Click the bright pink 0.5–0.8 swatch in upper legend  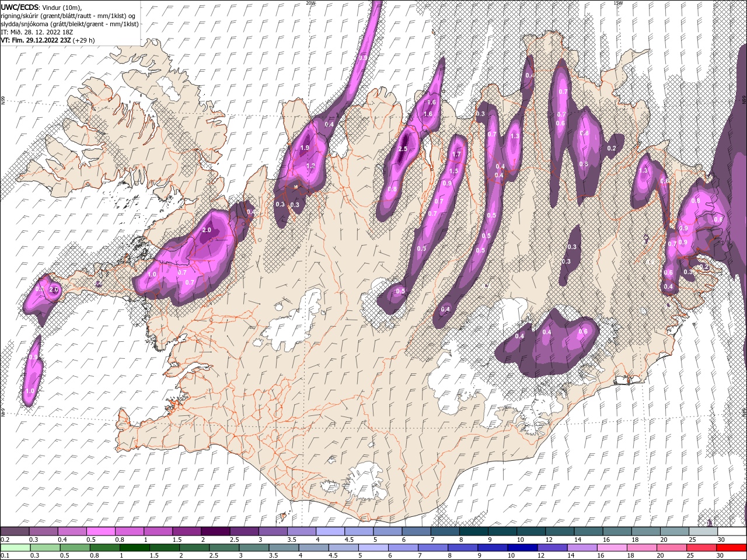[101, 531]
